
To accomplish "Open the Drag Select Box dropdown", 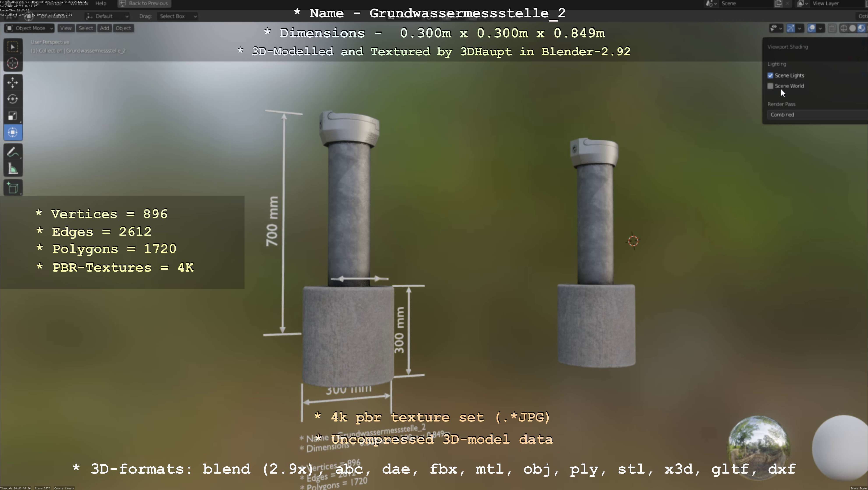I will click(x=177, y=16).
